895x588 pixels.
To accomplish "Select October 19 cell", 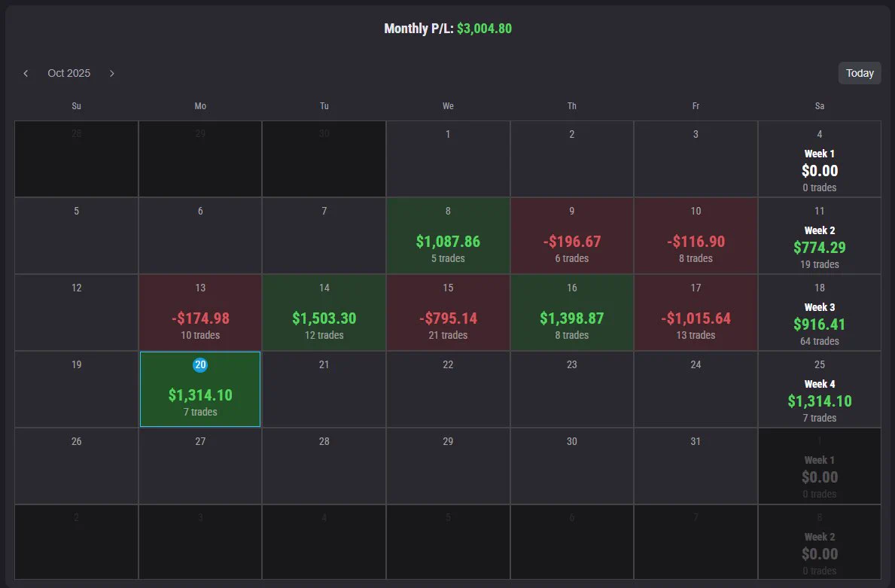I will point(77,389).
